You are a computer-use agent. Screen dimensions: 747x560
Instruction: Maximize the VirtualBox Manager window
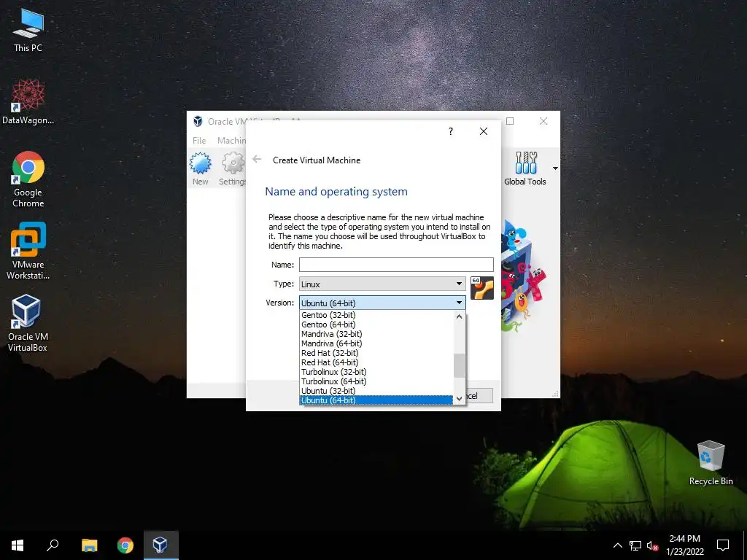click(510, 122)
